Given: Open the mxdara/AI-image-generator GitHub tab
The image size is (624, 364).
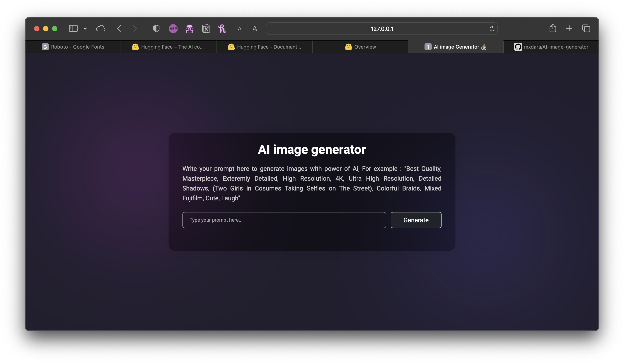Looking at the screenshot, I should click(x=551, y=47).
